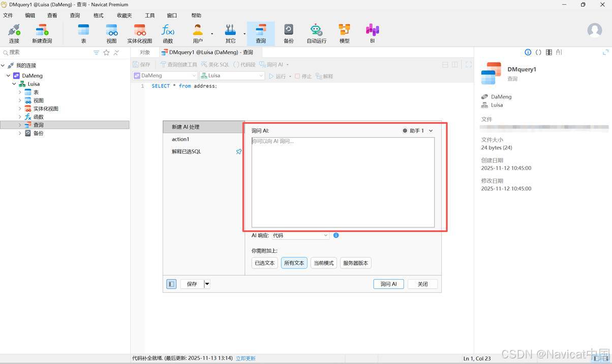Open 查询创建工具 query builder
612x364 pixels.
[x=178, y=64]
